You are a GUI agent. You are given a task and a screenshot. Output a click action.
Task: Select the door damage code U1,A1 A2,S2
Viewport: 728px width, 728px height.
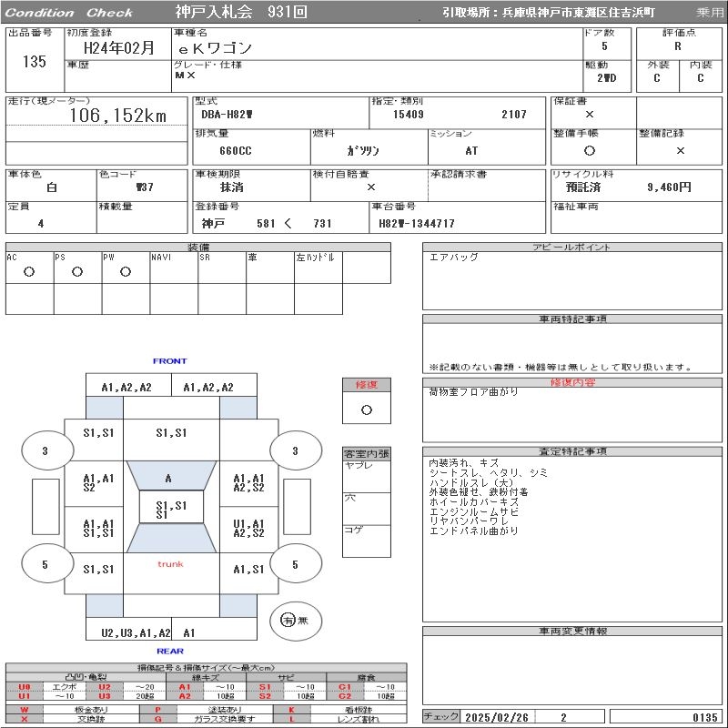(248, 529)
